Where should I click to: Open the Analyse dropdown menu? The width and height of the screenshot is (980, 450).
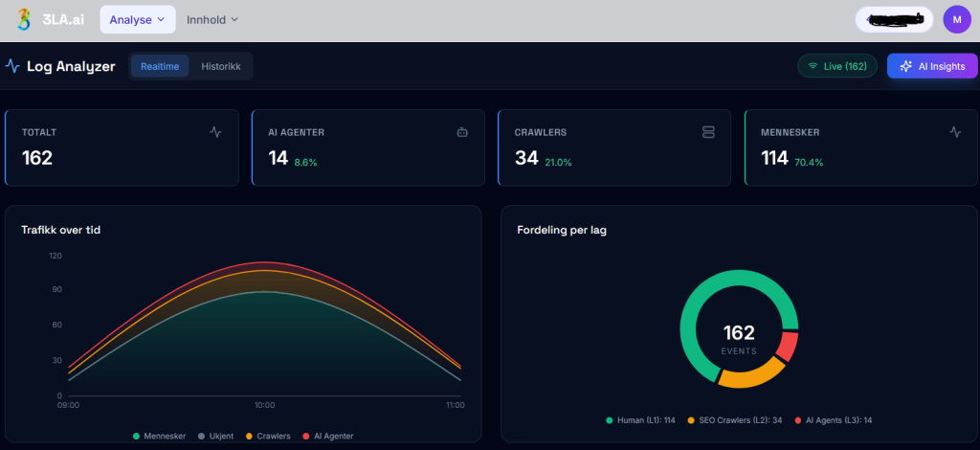tap(138, 19)
